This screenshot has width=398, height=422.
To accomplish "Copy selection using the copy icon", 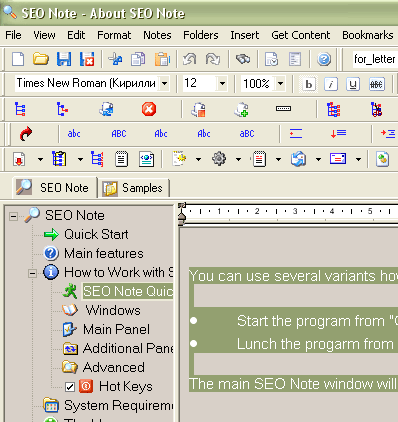I will [138, 60].
